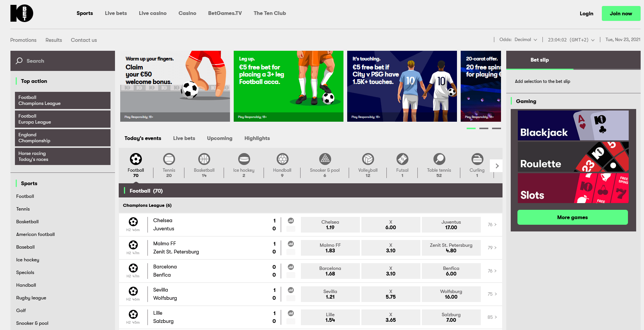This screenshot has height=330, width=644.
Task: Open The Ten Club menu item
Action: pos(270,13)
